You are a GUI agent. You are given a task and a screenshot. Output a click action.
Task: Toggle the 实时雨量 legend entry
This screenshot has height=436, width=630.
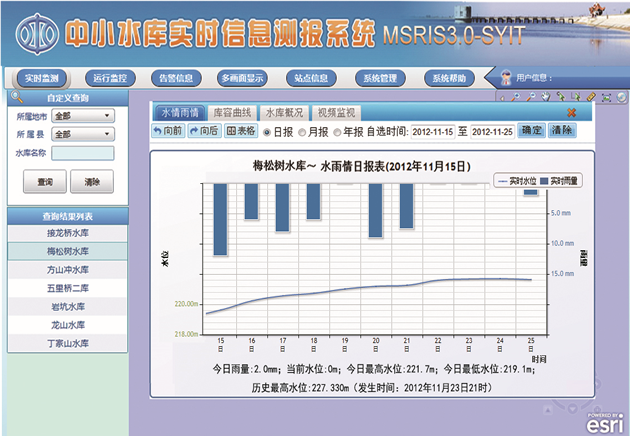559,181
